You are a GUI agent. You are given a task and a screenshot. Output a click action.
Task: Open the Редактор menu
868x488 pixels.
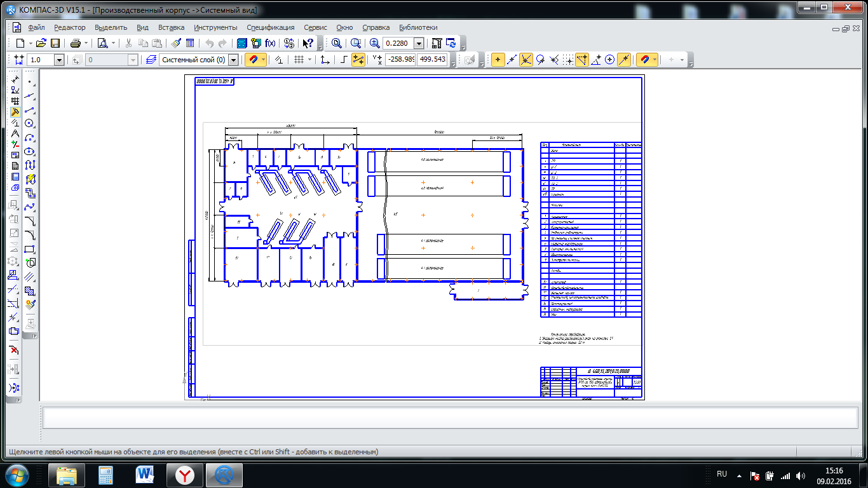click(x=69, y=27)
